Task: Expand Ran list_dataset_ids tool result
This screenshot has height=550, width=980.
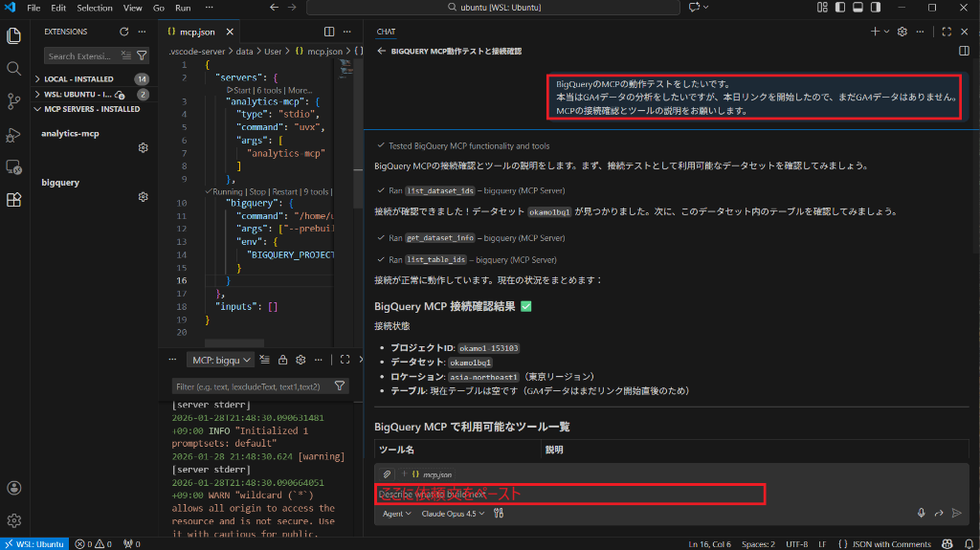Action: (x=471, y=190)
